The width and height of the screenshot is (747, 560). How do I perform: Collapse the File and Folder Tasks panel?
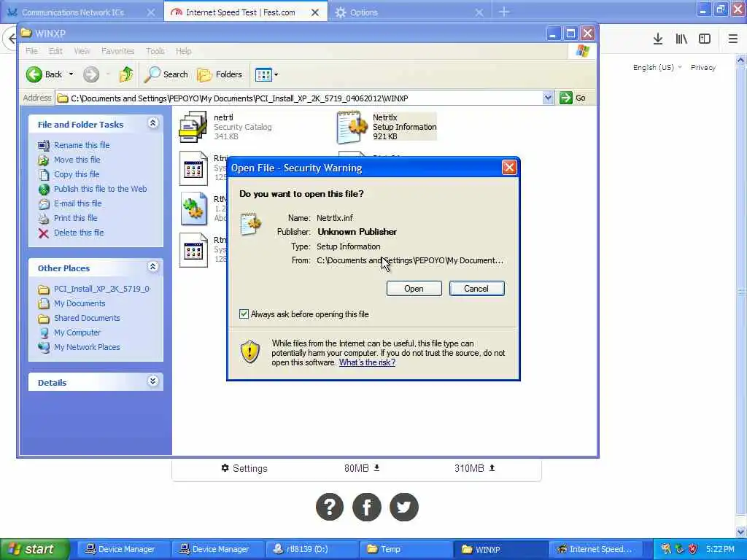[x=153, y=123]
